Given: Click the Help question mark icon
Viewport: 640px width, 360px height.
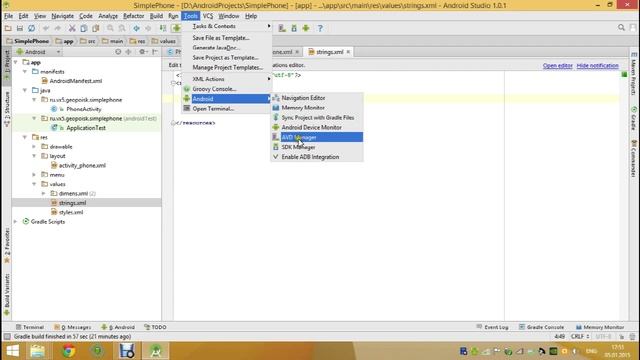Looking at the screenshot, I should (x=320, y=28).
